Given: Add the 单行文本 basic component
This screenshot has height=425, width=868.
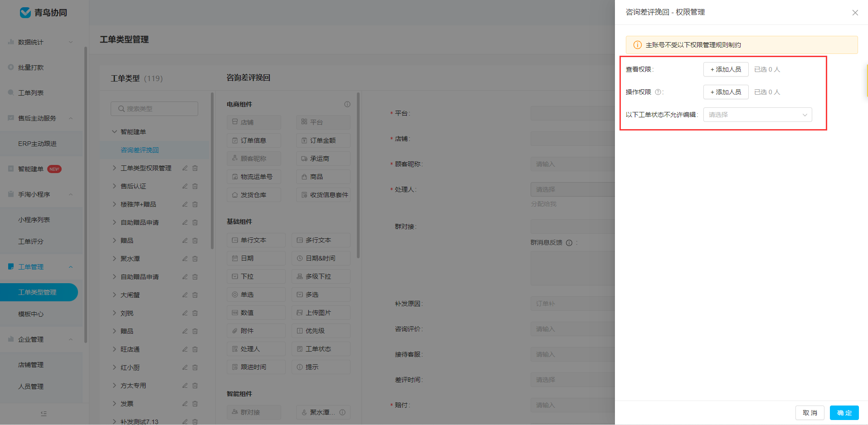Looking at the screenshot, I should pyautogui.click(x=256, y=240).
